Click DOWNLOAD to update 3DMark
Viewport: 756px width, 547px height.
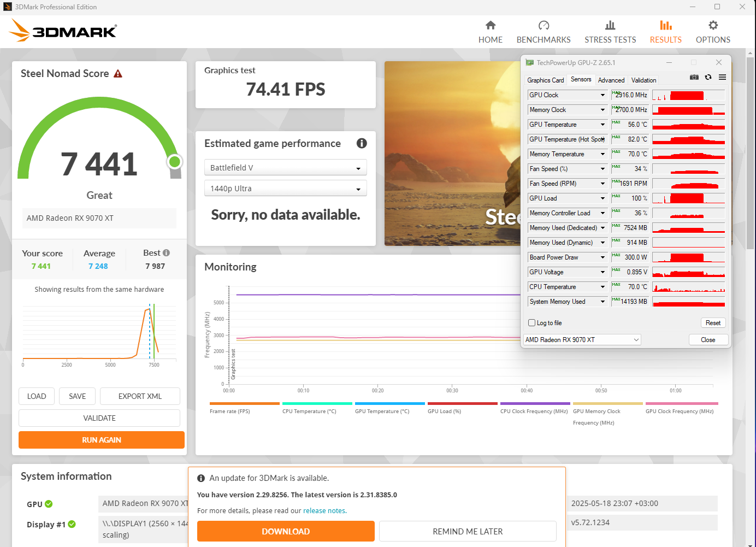coord(286,531)
